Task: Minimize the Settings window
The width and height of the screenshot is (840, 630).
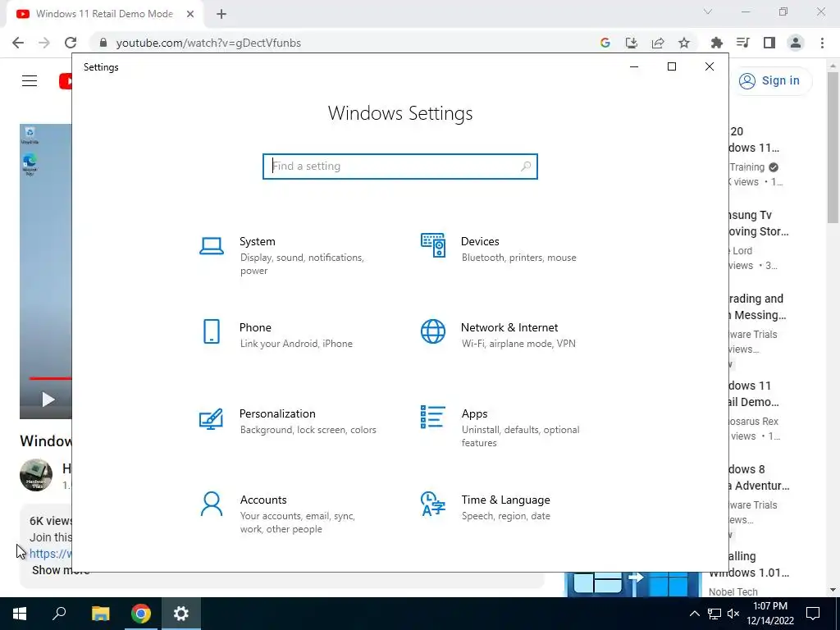Action: (x=634, y=66)
